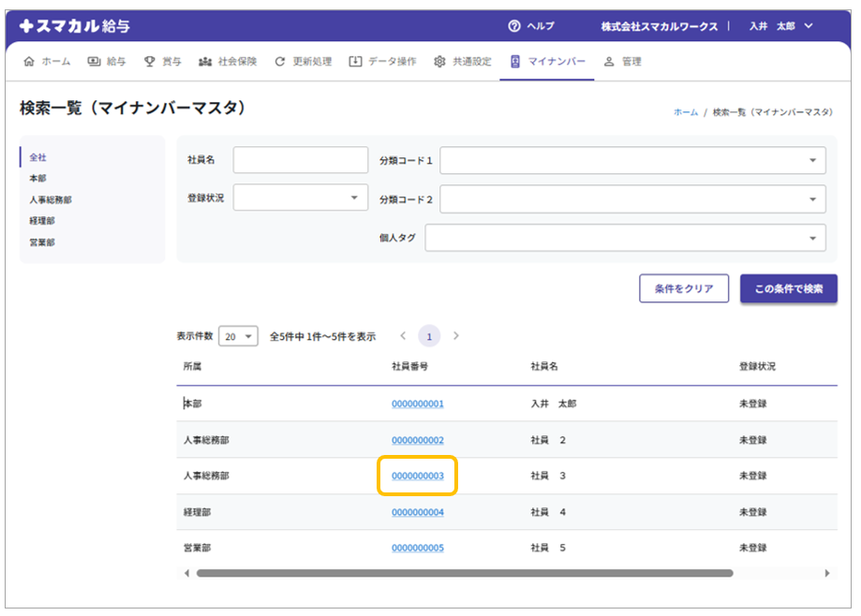Click the horizontal scrollbar under the table
Image resolution: width=861 pixels, height=616 pixels.
pos(464,573)
